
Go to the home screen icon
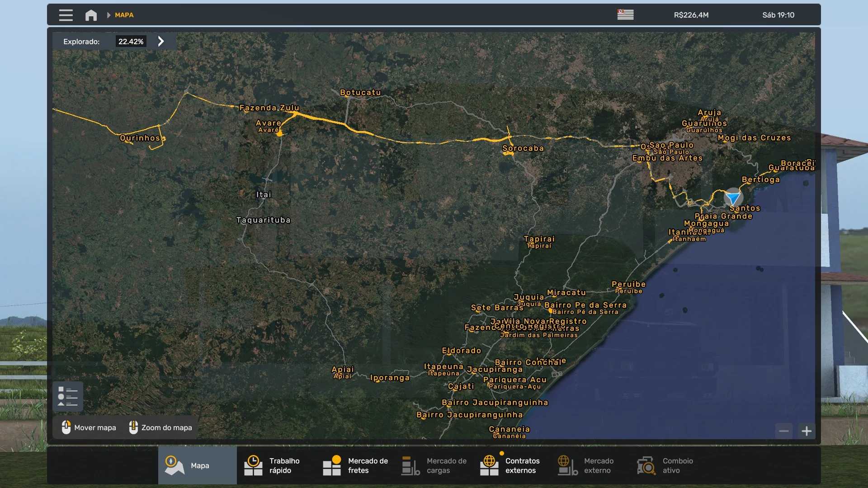pyautogui.click(x=91, y=15)
